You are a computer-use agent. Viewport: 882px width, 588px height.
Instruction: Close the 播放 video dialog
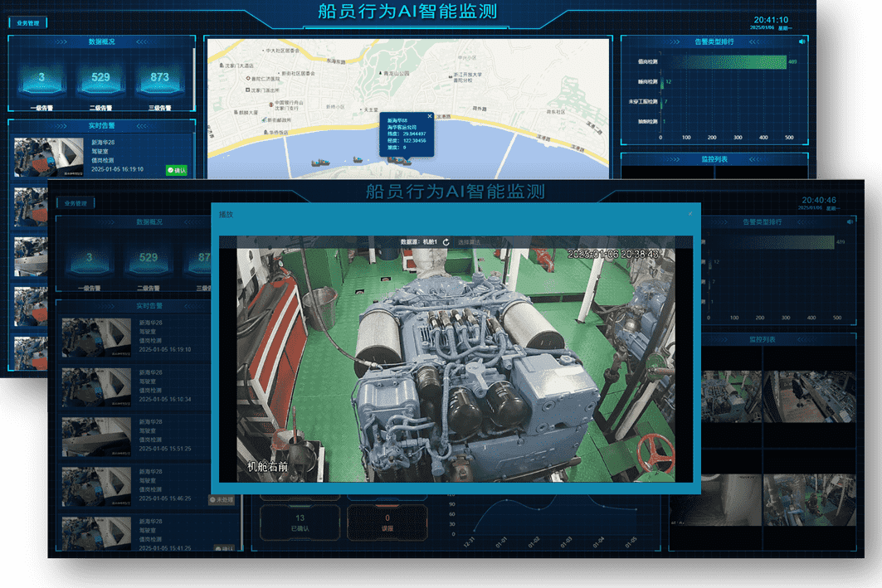pos(689,214)
